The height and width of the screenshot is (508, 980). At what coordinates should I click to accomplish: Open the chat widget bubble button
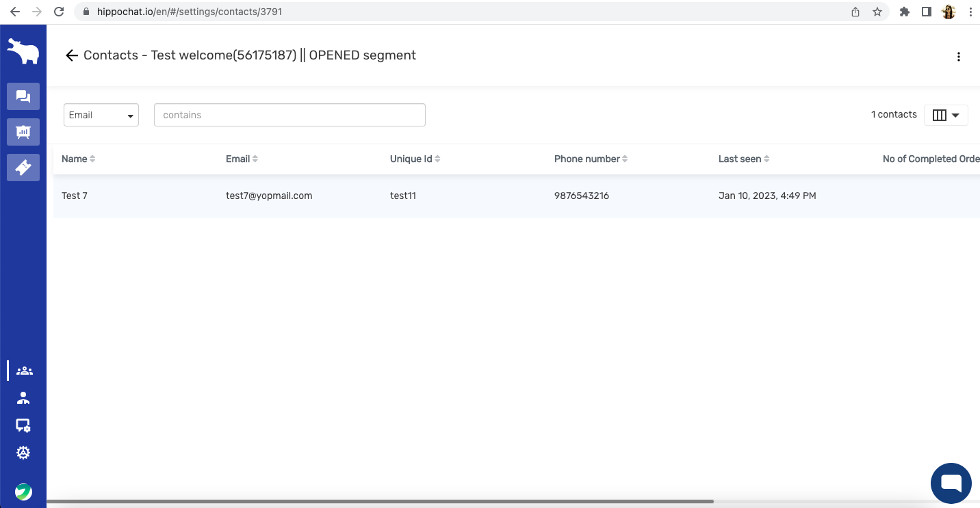pos(951,483)
